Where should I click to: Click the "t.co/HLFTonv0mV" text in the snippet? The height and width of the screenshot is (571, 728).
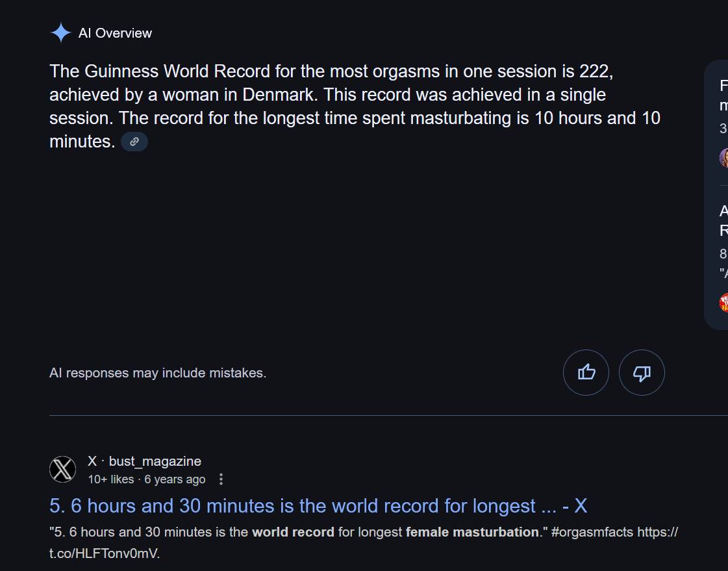click(104, 553)
